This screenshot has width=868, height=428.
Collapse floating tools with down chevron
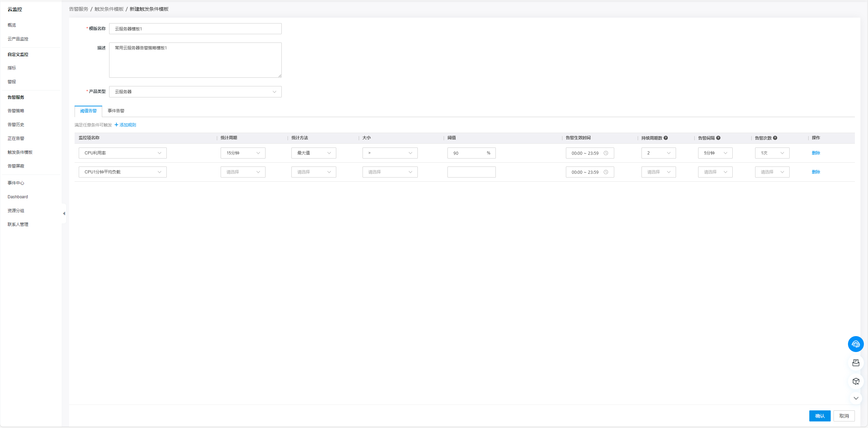(x=856, y=398)
